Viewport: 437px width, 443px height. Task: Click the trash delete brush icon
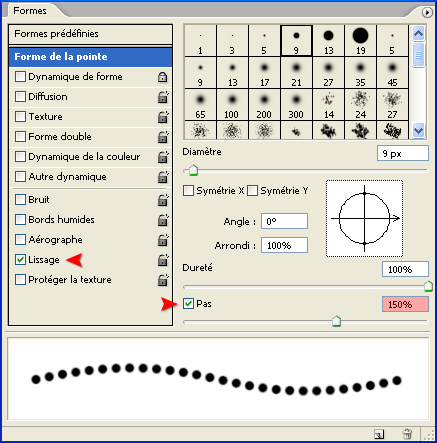[407, 434]
